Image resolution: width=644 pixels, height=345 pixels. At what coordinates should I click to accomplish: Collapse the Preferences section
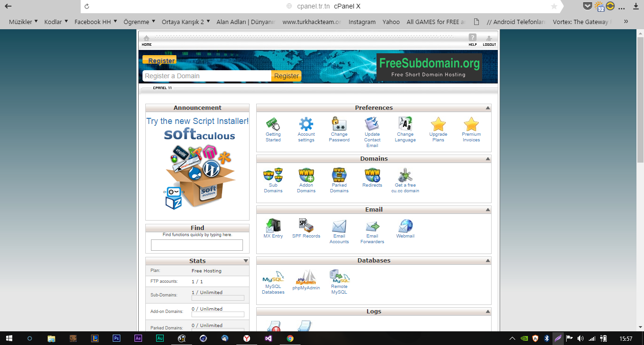[487, 108]
